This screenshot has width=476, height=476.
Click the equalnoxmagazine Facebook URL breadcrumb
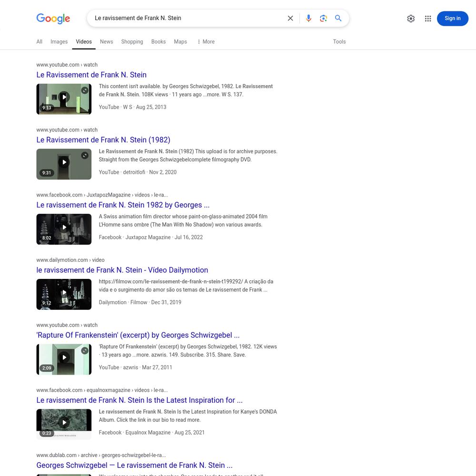pos(102,390)
